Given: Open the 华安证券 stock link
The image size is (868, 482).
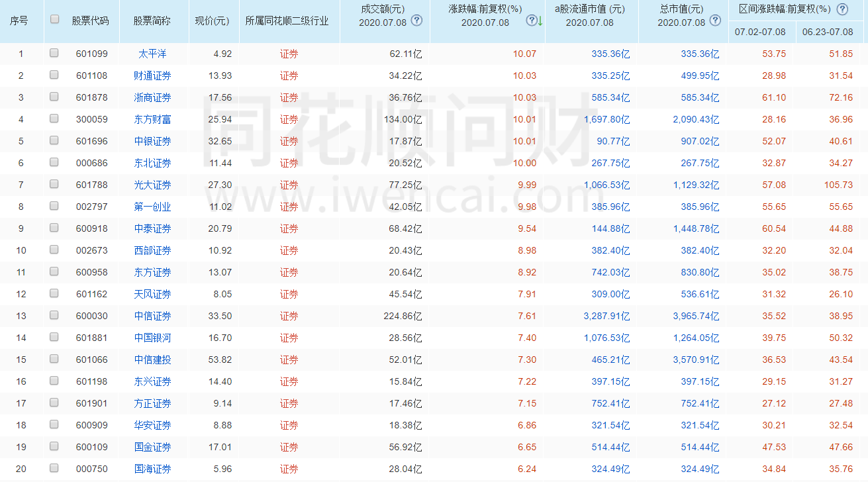Looking at the screenshot, I should coord(152,425).
